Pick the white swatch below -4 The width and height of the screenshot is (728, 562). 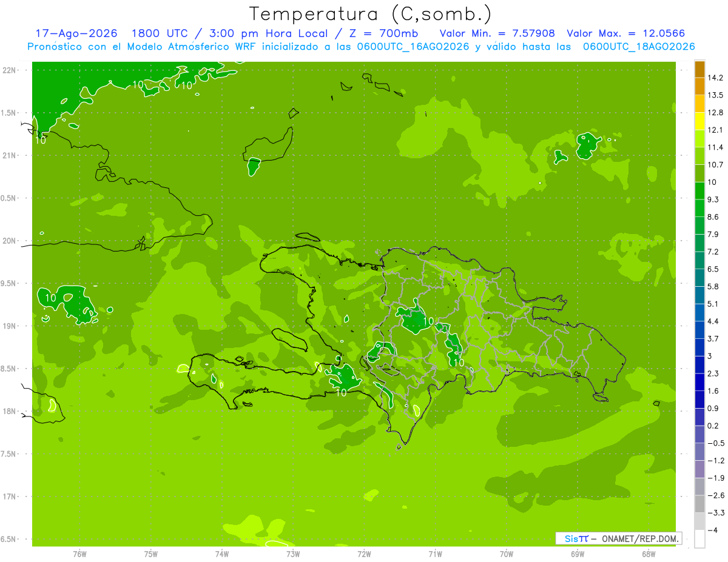point(699,539)
